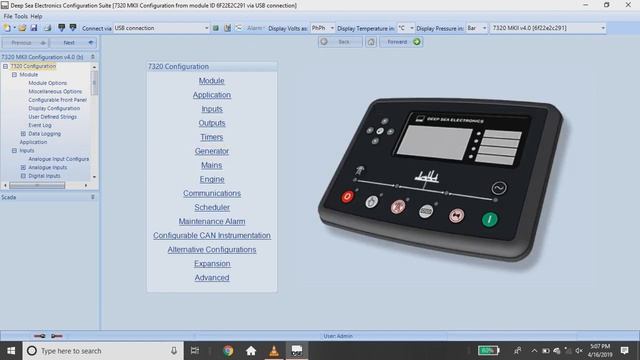The image size is (640, 360).
Task: Select Module Options in tree
Action: [48, 83]
